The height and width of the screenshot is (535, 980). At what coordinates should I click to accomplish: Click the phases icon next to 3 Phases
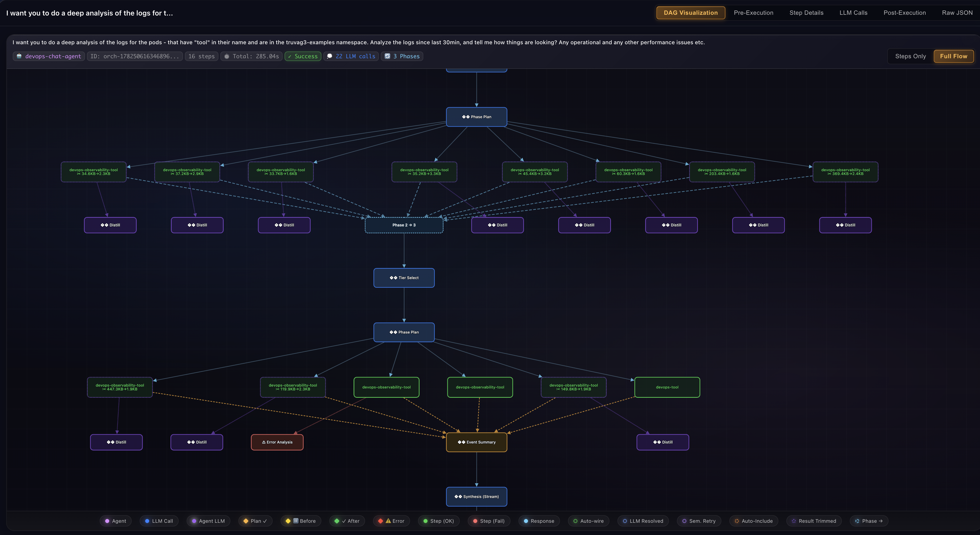[x=387, y=56]
